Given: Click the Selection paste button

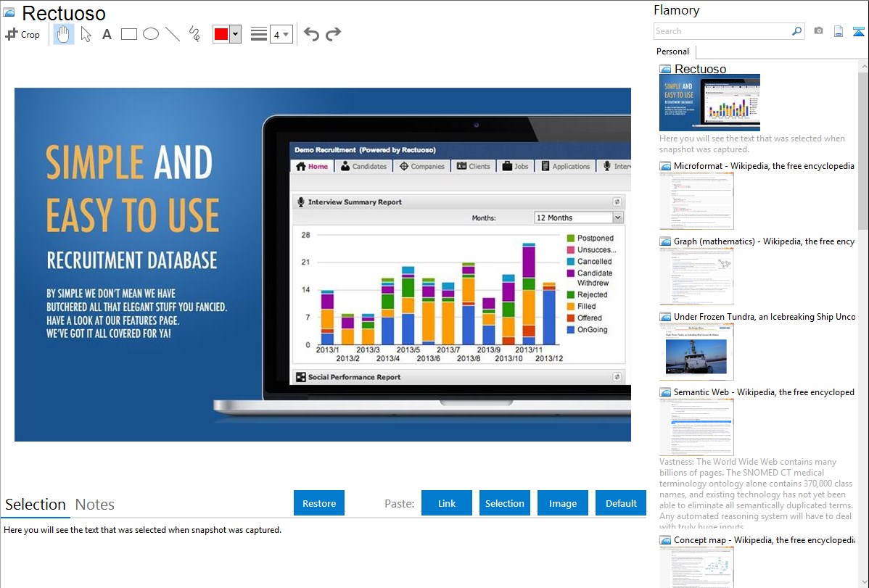Looking at the screenshot, I should pyautogui.click(x=505, y=502).
